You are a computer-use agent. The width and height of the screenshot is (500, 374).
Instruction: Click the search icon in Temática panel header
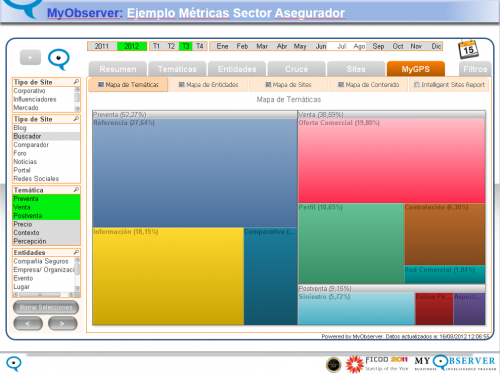point(76,190)
